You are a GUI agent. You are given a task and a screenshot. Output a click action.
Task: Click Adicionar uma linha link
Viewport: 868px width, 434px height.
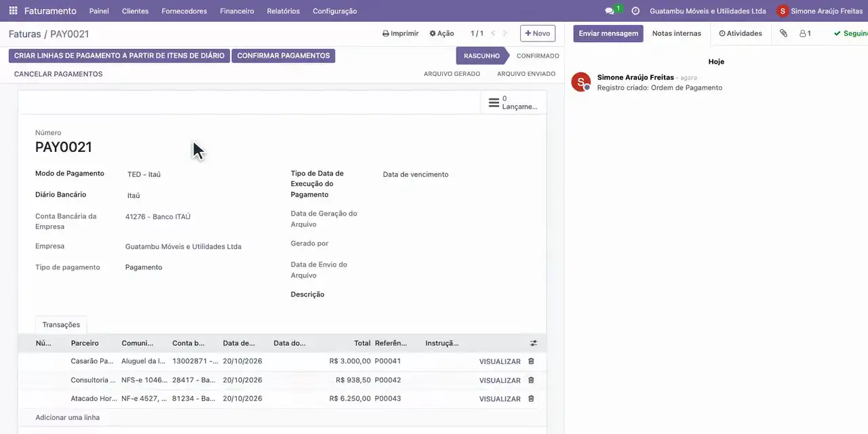pos(68,418)
